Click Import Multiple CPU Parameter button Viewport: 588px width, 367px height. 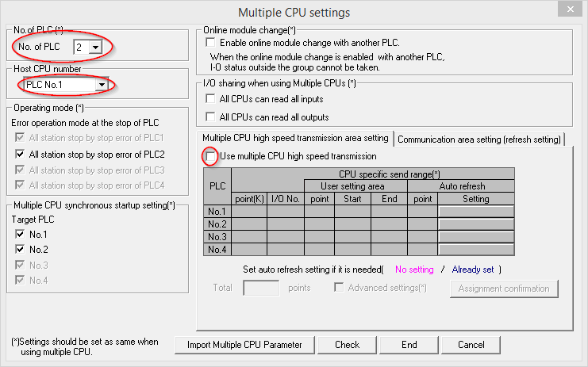(x=245, y=345)
